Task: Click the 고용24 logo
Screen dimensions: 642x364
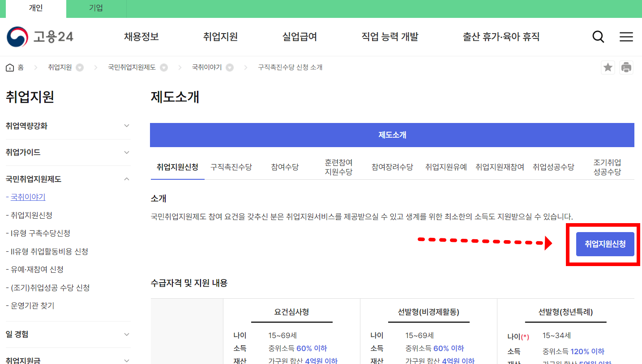Action: [40, 37]
